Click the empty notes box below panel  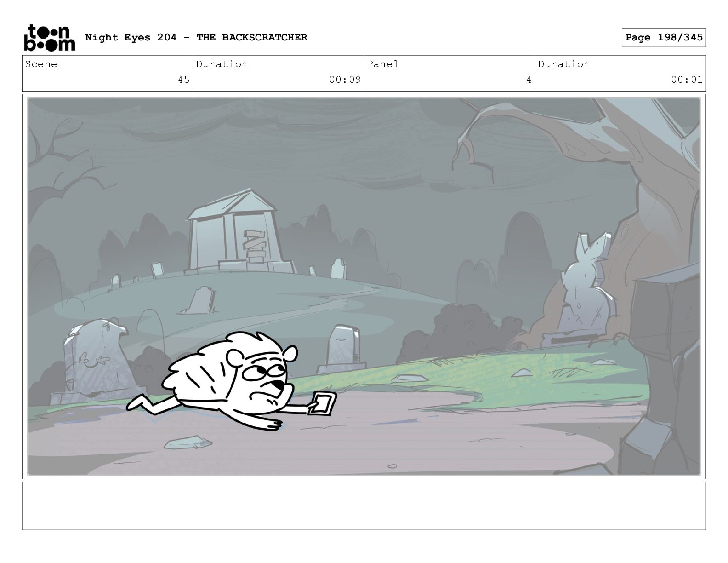click(x=364, y=506)
